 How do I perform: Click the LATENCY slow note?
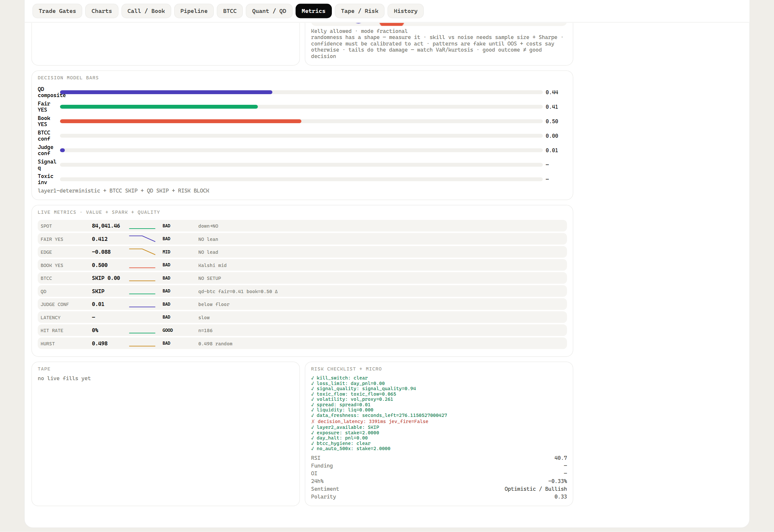[x=204, y=318]
